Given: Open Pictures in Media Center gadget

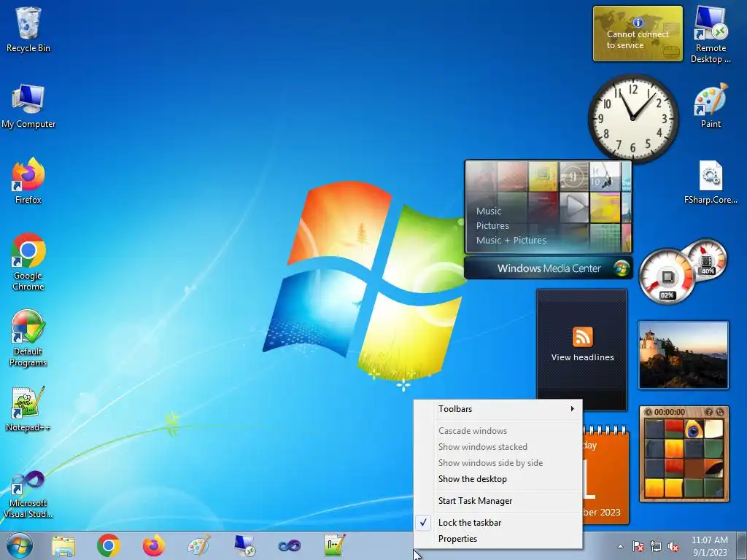Looking at the screenshot, I should click(x=492, y=226).
